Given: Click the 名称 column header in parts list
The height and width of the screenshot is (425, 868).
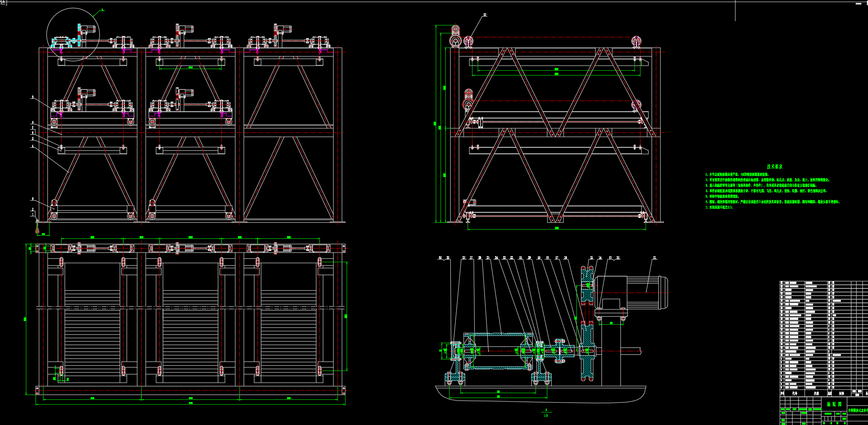Looking at the screenshot, I should tap(816, 393).
